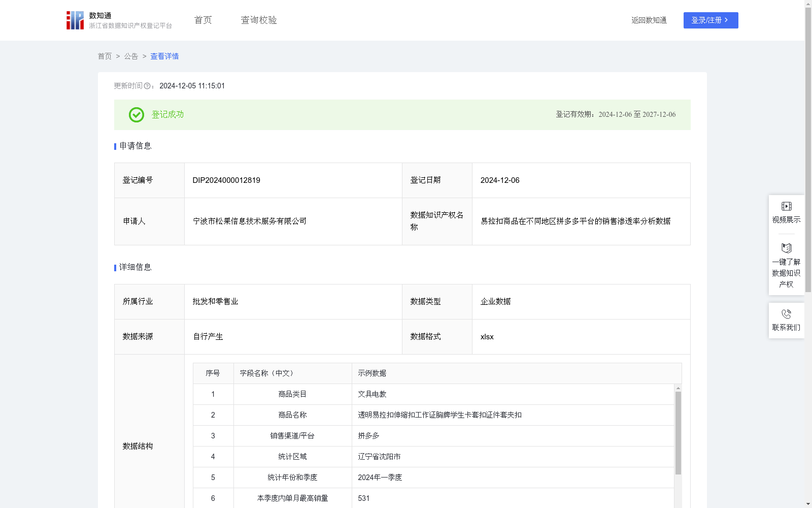Click the page scrollbar's down arrow
Viewport: 812px width, 508px height.
pos(808,504)
